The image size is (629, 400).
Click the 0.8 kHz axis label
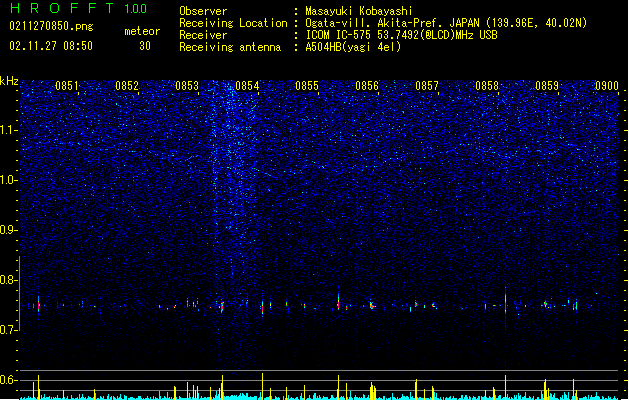click(x=9, y=280)
